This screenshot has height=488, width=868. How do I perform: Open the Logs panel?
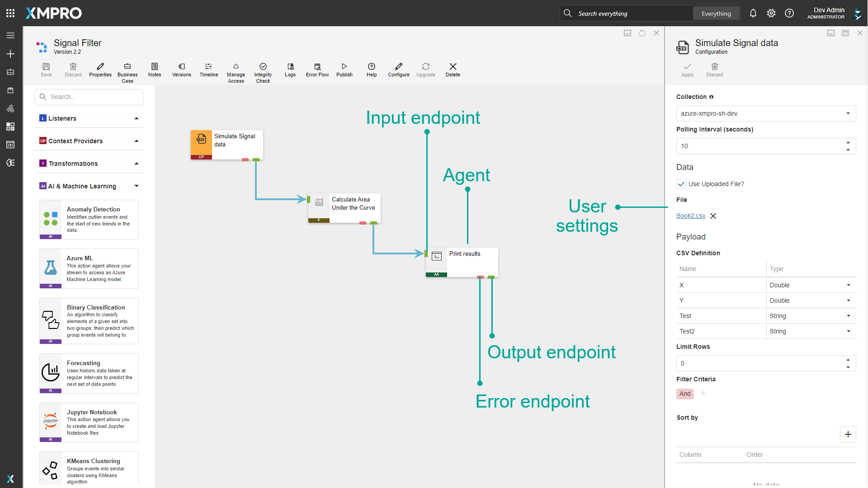(x=290, y=70)
